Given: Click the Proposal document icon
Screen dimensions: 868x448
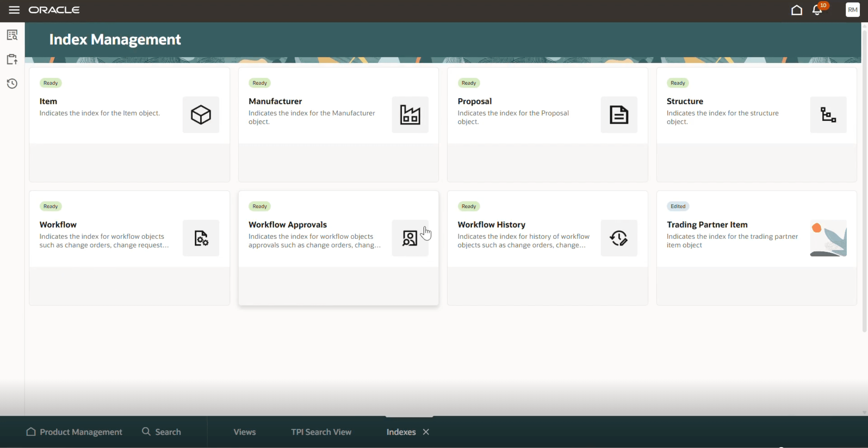Looking at the screenshot, I should pos(619,114).
